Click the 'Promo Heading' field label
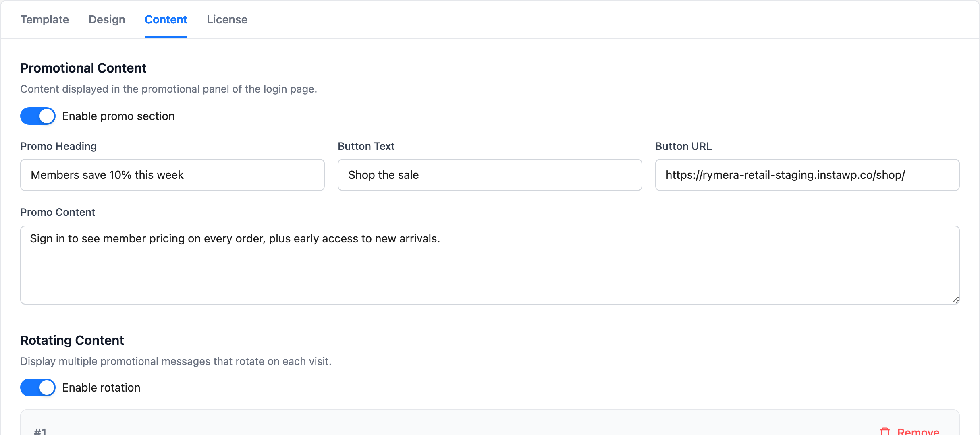 click(58, 146)
